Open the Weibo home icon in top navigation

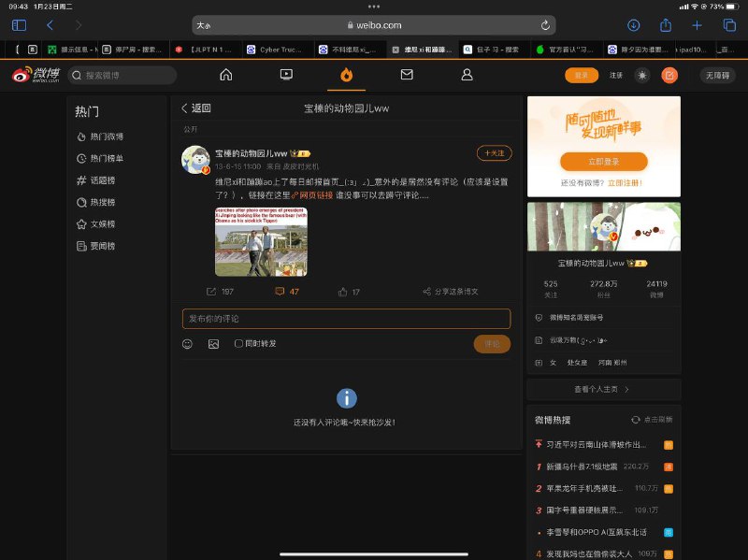click(x=225, y=76)
